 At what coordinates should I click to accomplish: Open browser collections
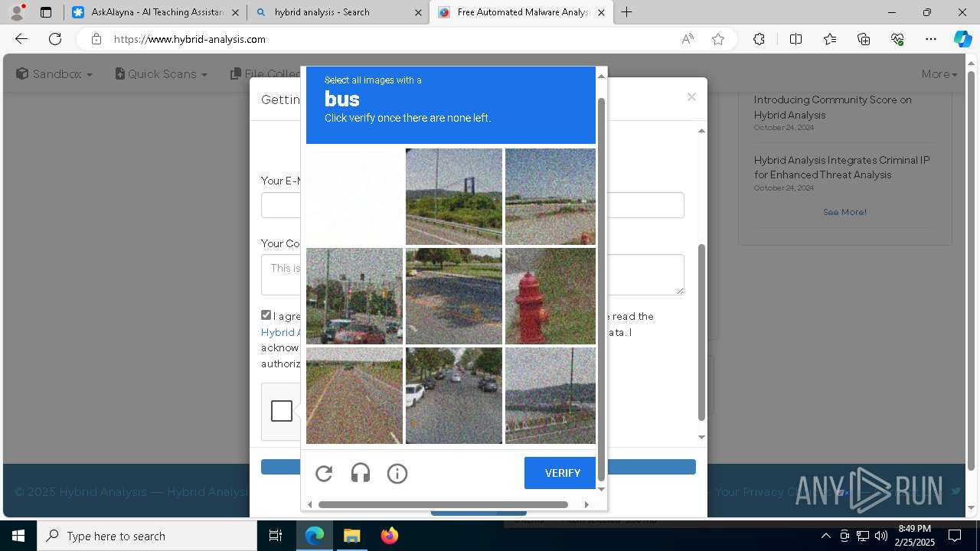pyautogui.click(x=864, y=39)
